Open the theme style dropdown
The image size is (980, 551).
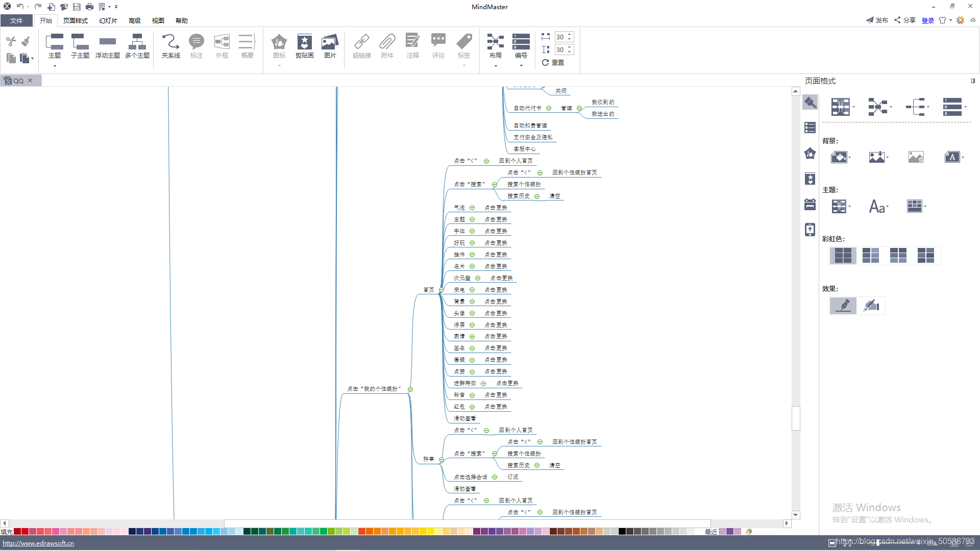coord(841,207)
